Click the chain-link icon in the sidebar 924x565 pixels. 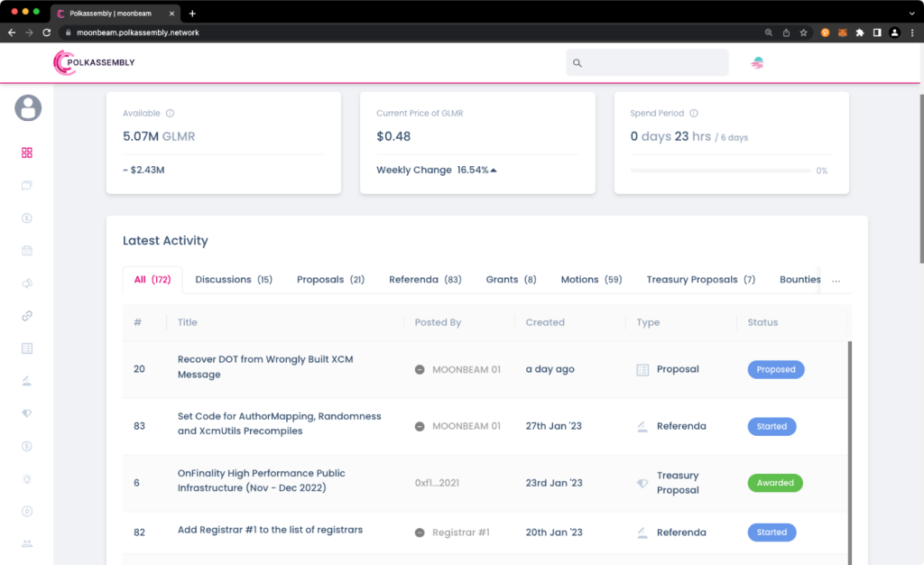tap(27, 316)
